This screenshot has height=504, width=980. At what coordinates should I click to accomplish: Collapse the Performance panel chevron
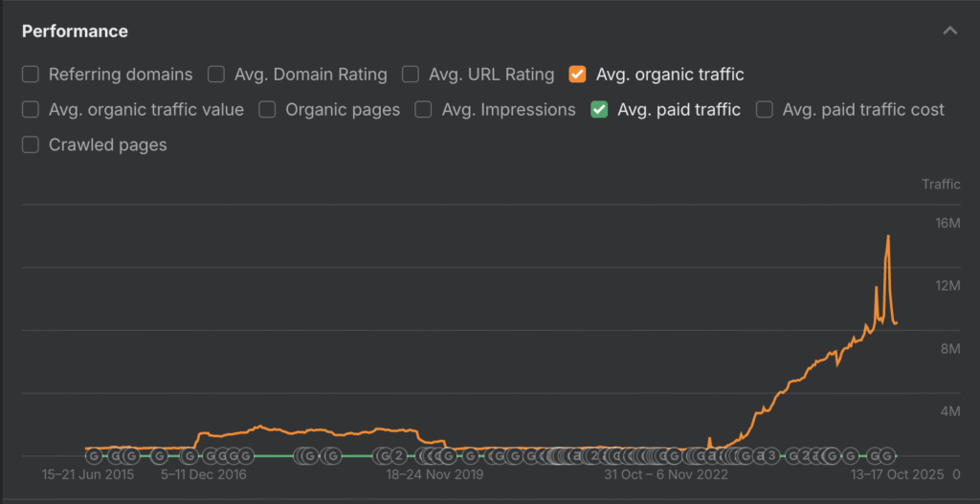949,31
